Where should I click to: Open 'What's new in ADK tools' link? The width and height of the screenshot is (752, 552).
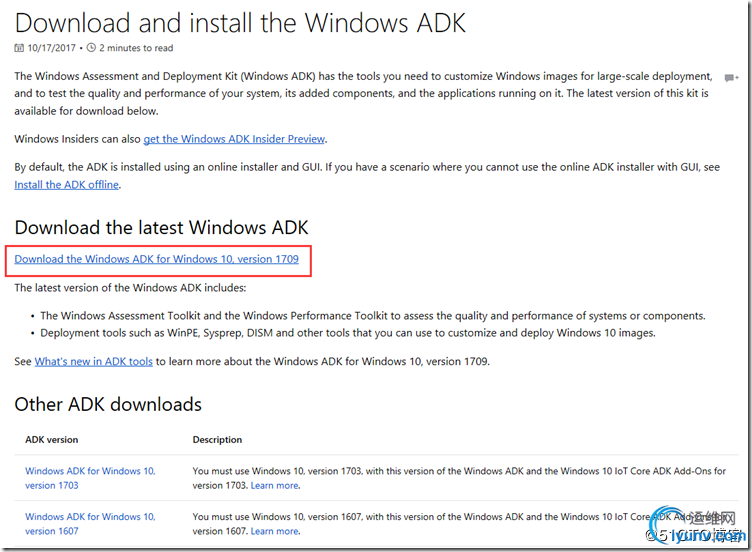click(94, 362)
